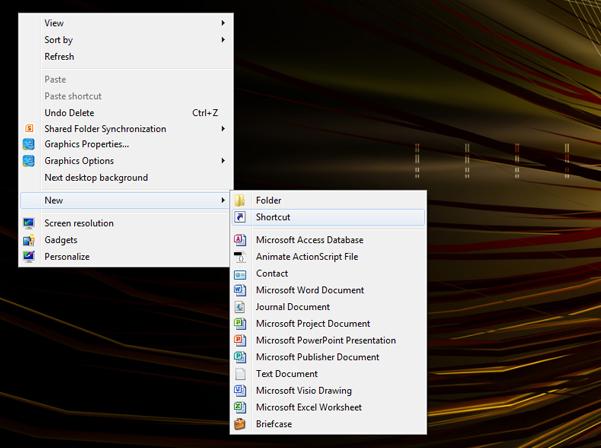Click the Personalize icon

(x=28, y=257)
